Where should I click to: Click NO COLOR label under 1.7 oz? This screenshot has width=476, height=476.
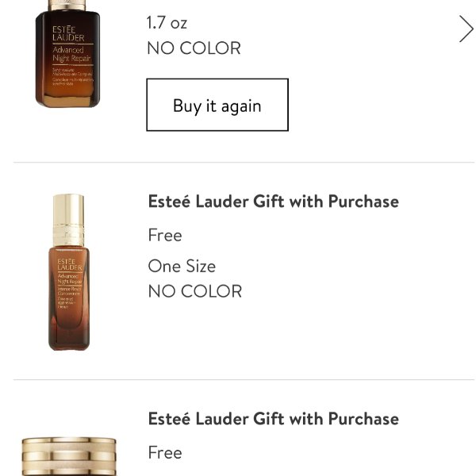[x=194, y=48]
